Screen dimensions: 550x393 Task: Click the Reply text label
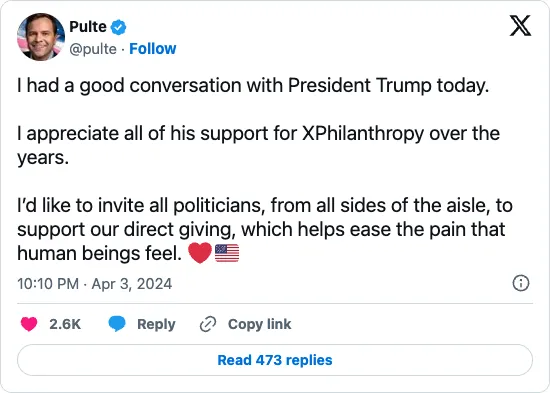[156, 324]
